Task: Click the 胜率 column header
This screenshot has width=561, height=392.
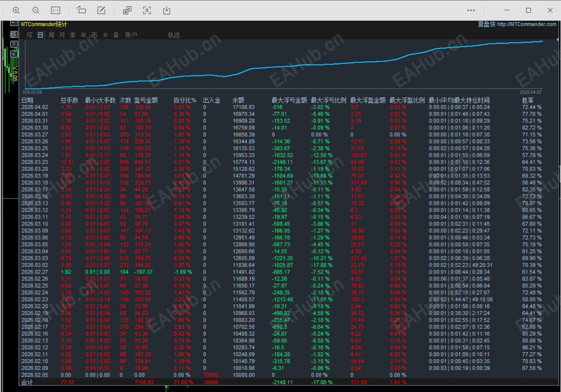Action: [x=528, y=100]
